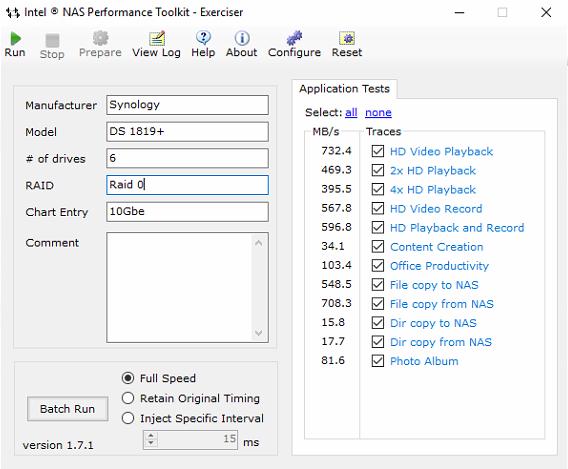Uncheck Dir copy from NAS trace
The height and width of the screenshot is (469, 568).
tap(378, 342)
